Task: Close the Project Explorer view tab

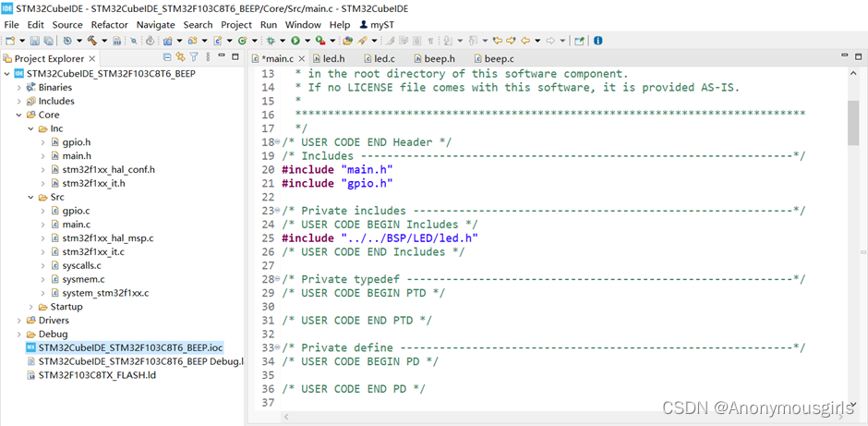Action: (x=92, y=59)
